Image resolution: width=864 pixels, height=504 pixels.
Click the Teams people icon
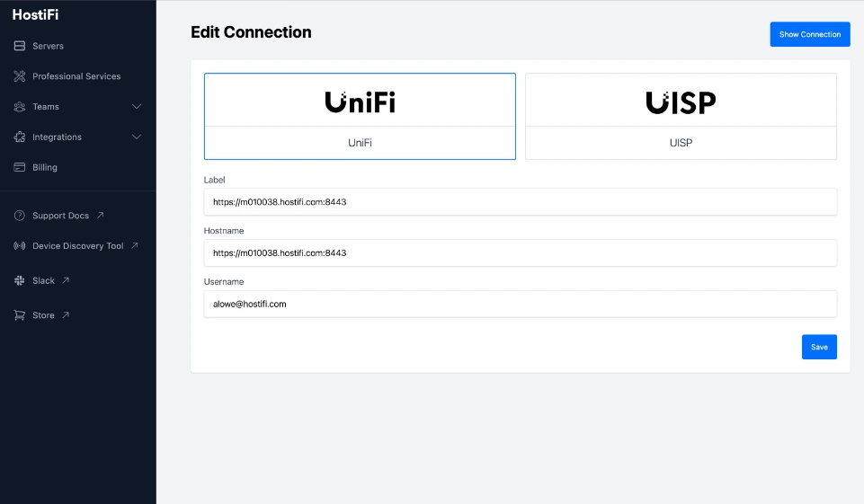click(x=19, y=106)
